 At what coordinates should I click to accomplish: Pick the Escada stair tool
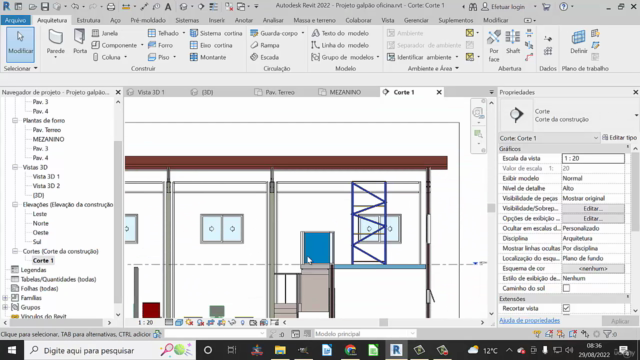click(x=264, y=57)
